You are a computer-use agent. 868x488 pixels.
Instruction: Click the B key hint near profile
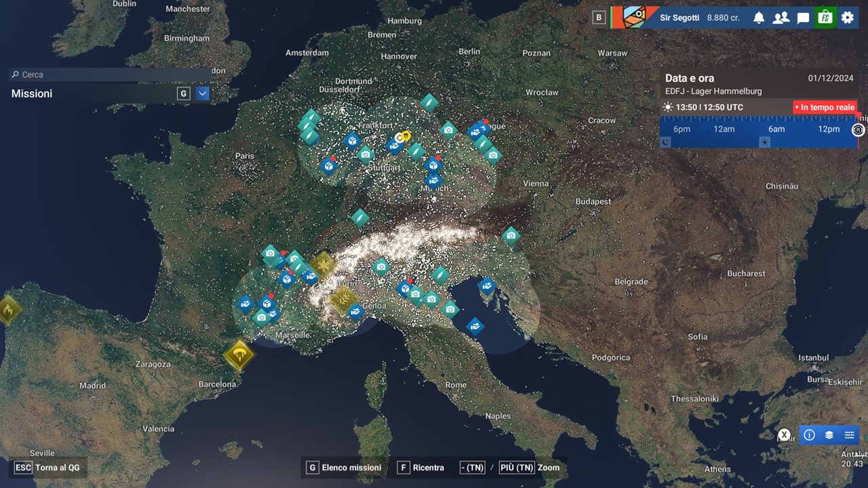pyautogui.click(x=599, y=18)
